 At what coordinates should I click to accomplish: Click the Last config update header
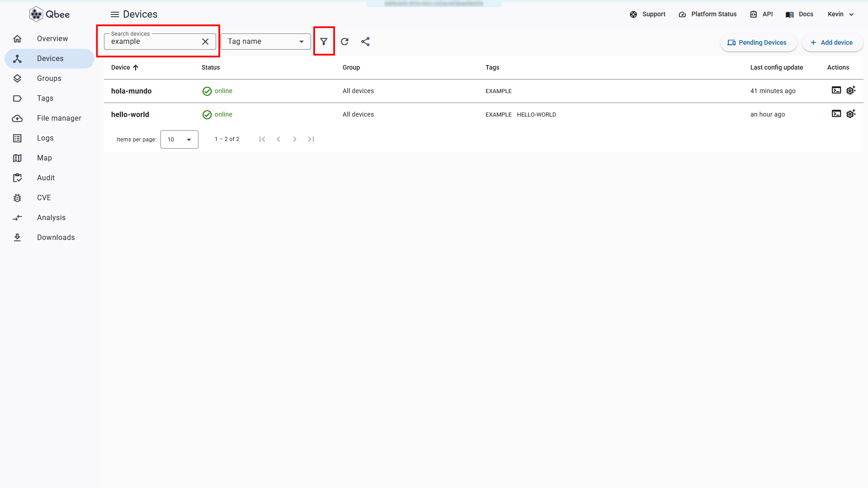tap(777, 68)
